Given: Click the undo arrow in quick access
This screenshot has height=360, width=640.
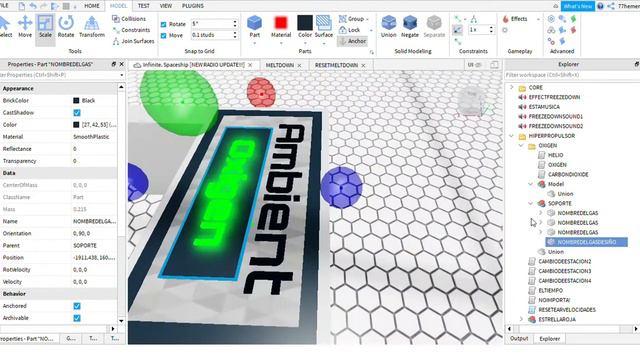Looking at the screenshot, I should [33, 6].
